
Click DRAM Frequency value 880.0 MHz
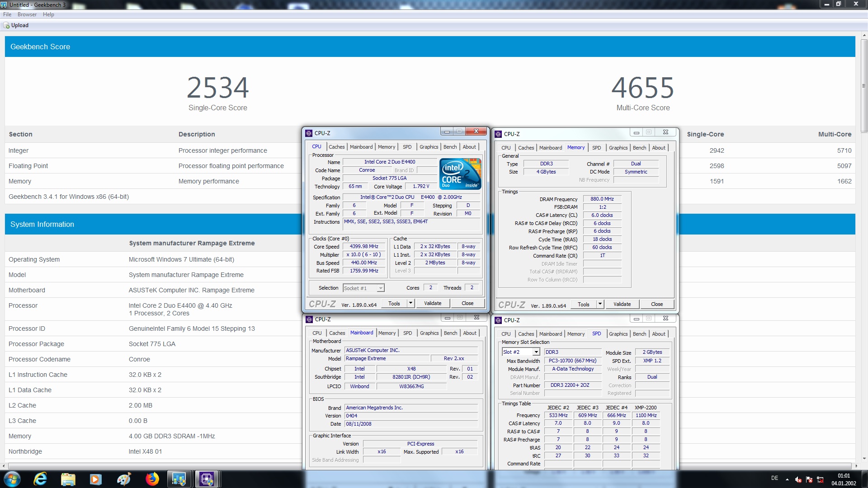click(602, 199)
